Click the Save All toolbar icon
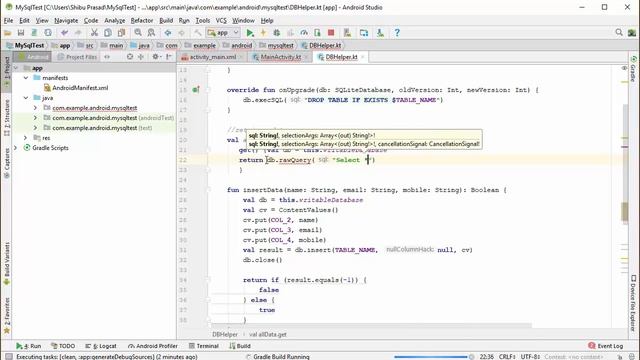The image size is (640, 360). point(21,33)
